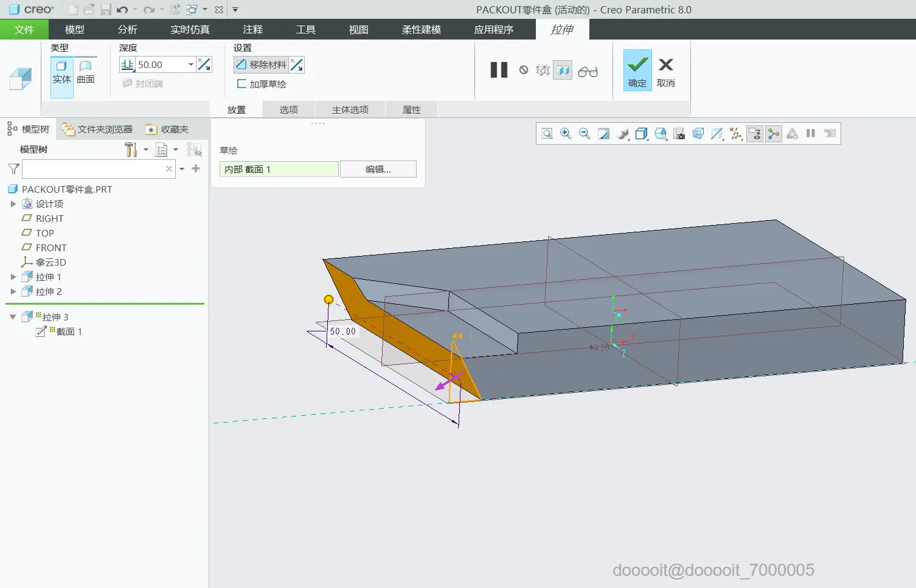Open the 视图 view ribbon tab
The height and width of the screenshot is (588, 916).
(x=358, y=30)
